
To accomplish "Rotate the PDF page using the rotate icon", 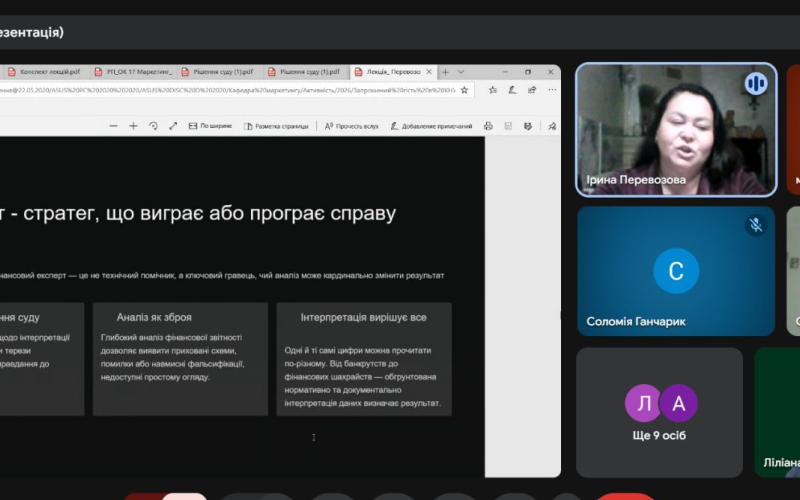I will [153, 126].
